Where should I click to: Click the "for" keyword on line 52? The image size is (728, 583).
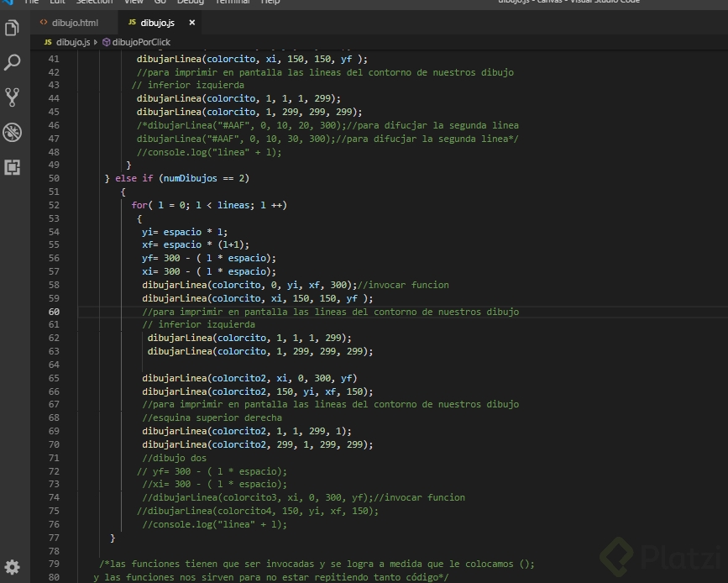[139, 205]
